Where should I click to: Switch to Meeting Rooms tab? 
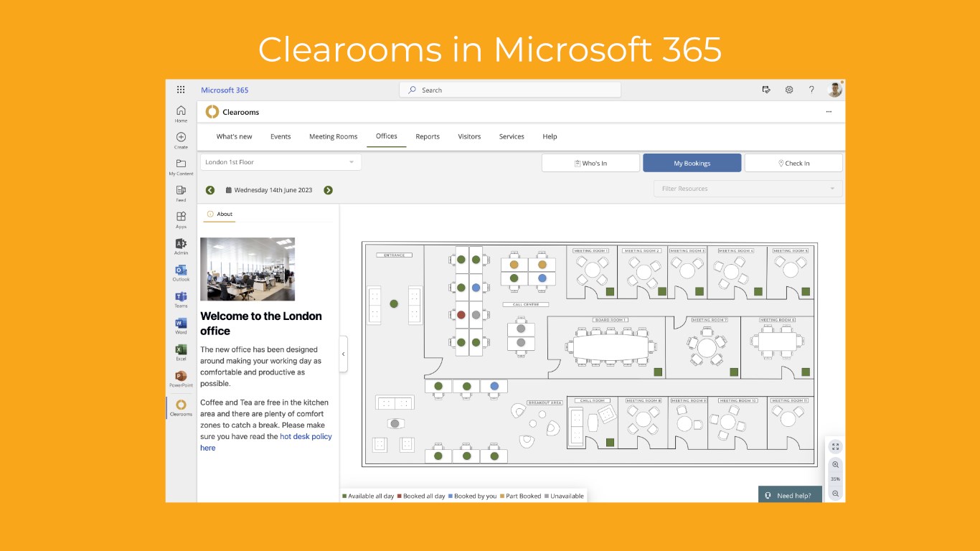point(333,136)
